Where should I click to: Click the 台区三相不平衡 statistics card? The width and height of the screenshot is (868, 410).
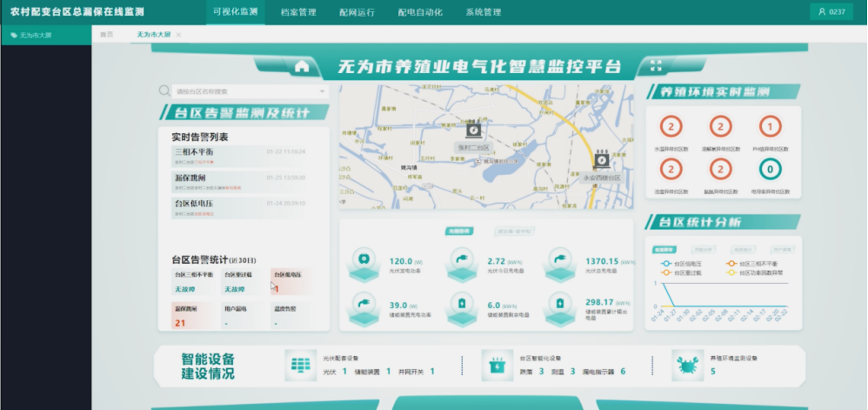coord(193,282)
